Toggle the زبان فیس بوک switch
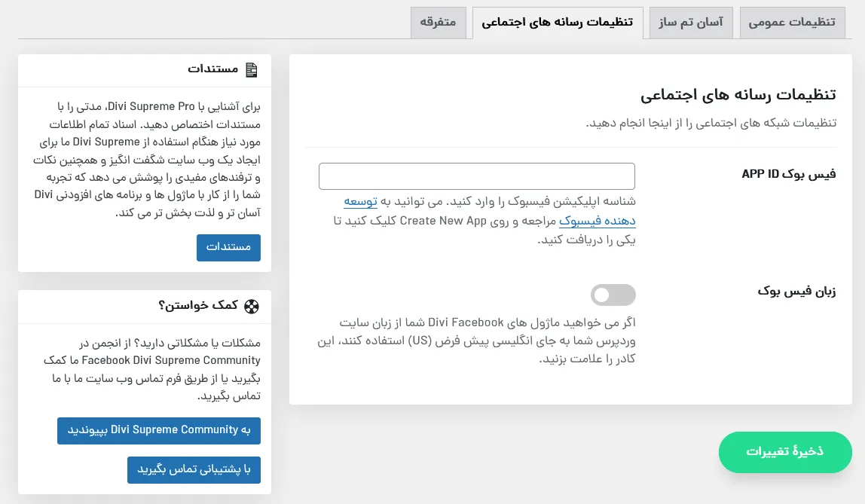Image resolution: width=865 pixels, height=504 pixels. [x=613, y=295]
